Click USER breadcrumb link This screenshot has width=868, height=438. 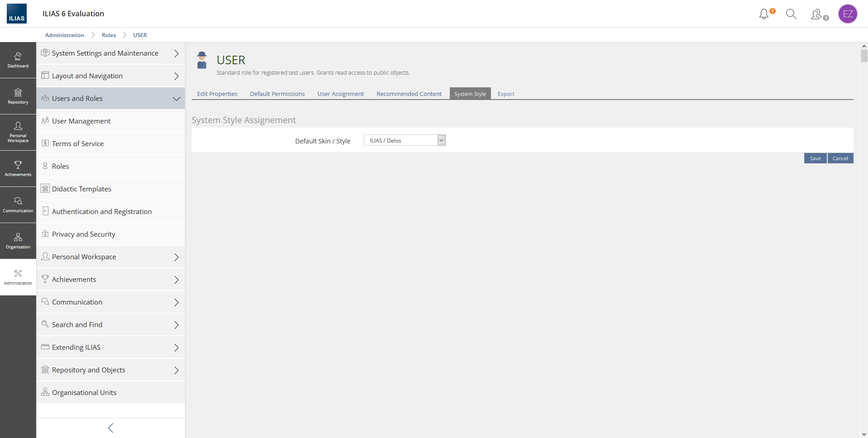[x=140, y=35]
